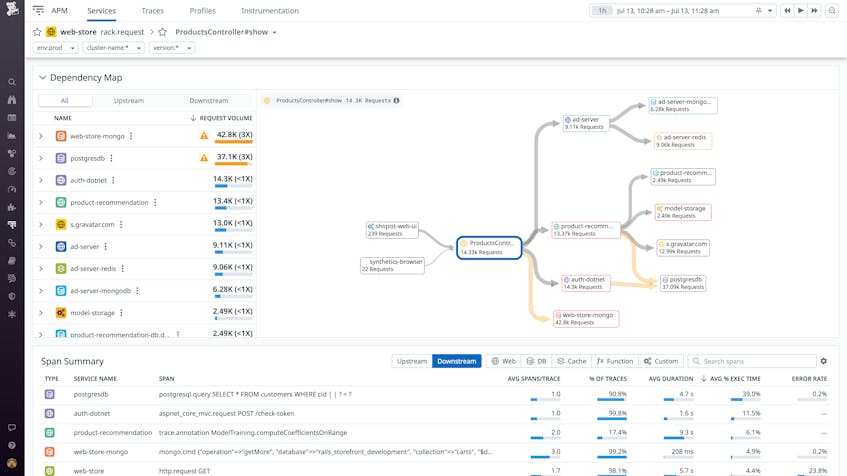Open Span Summary settings gear
The height and width of the screenshot is (476, 847).
point(823,361)
